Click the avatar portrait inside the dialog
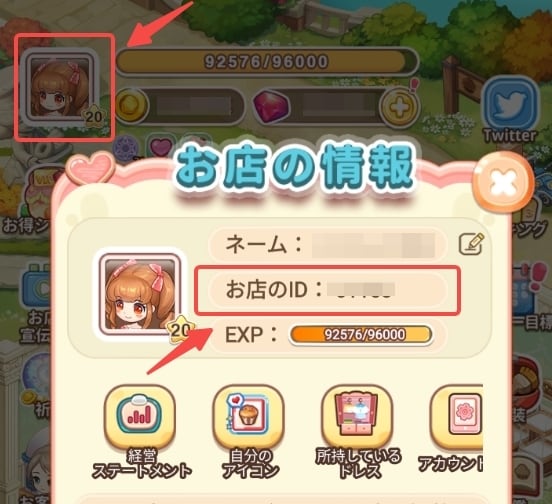This screenshot has width=552, height=504. pyautogui.click(x=140, y=294)
